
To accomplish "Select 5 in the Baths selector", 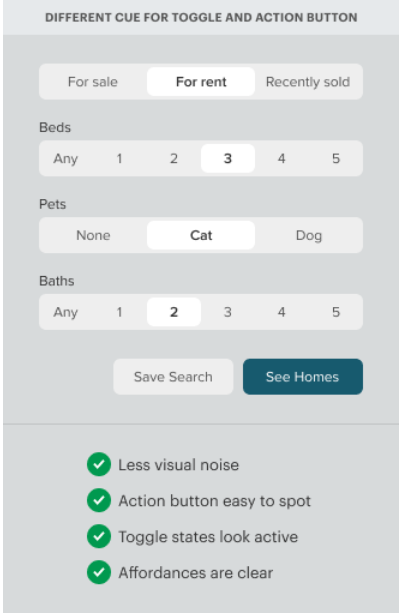I will [336, 312].
